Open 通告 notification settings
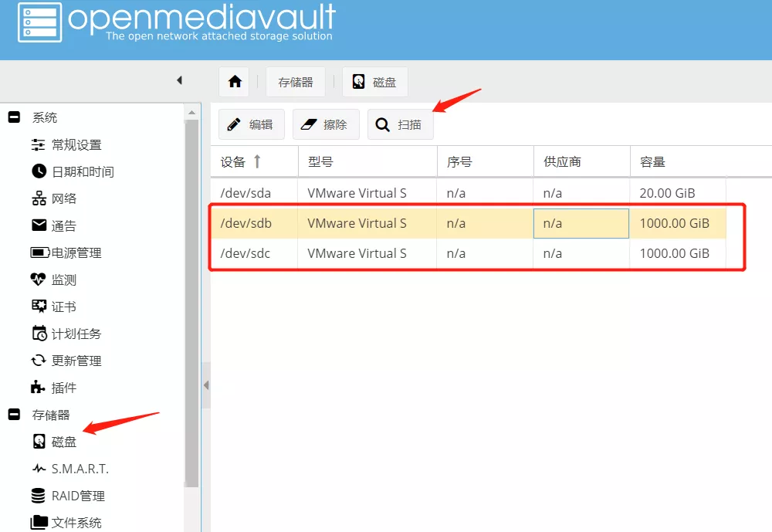 pyautogui.click(x=63, y=226)
